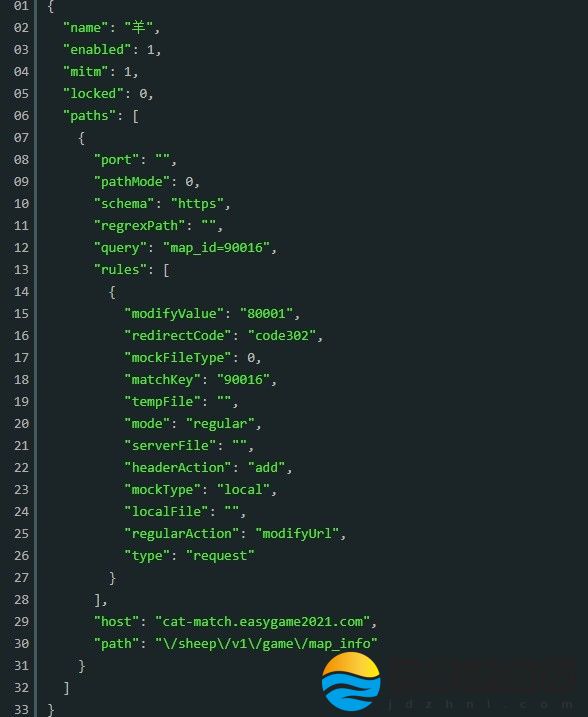Image resolution: width=588 pixels, height=717 pixels.
Task: Click the "enabled" value 1
Action: (150, 50)
